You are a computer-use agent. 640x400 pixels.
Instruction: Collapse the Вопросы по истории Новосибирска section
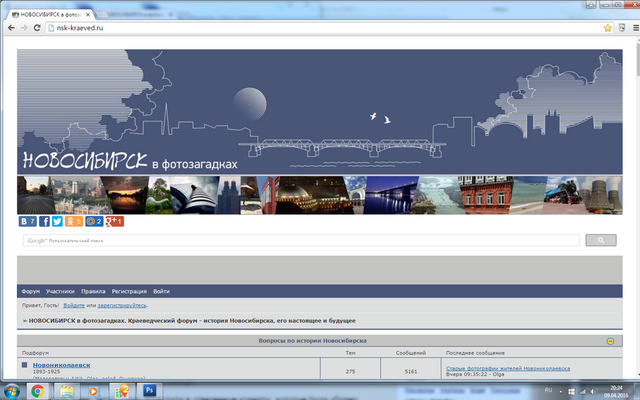[x=610, y=341]
